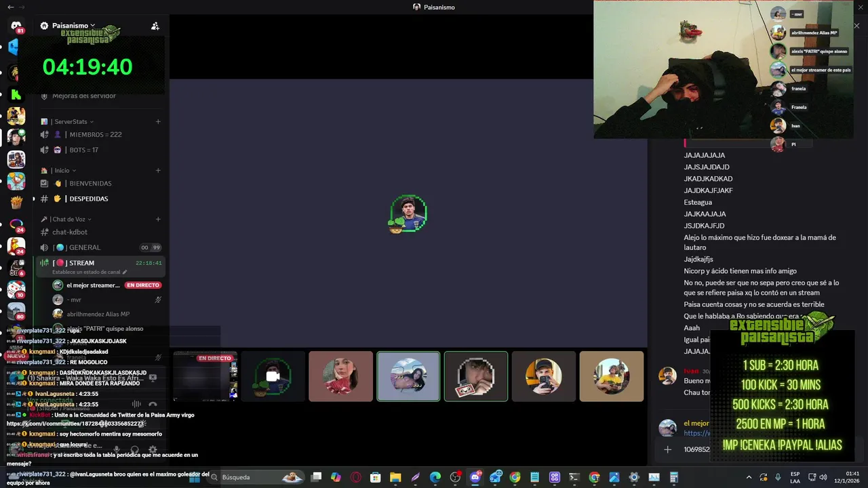This screenshot has height=488, width=868.
Task: Collapse the Inicio category
Action: click(x=58, y=171)
